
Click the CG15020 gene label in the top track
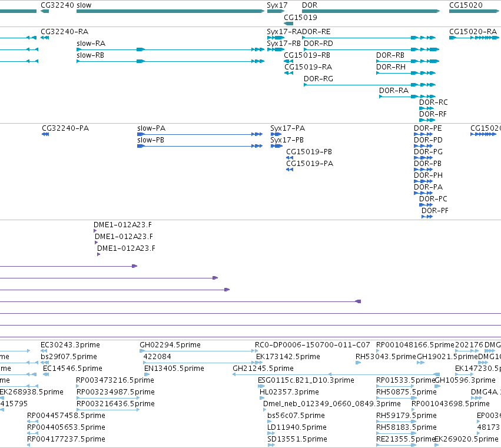466,5
